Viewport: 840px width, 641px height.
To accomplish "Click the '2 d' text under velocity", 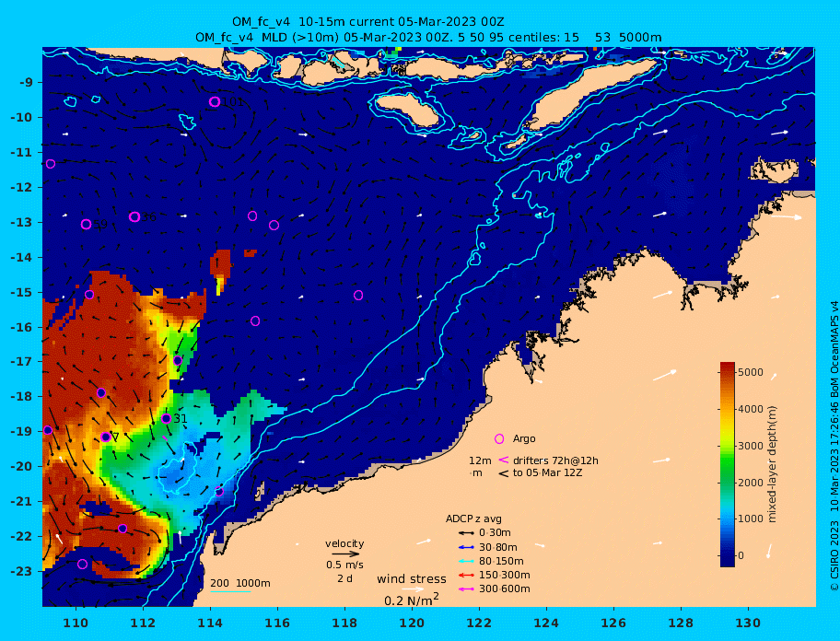I will (344, 579).
